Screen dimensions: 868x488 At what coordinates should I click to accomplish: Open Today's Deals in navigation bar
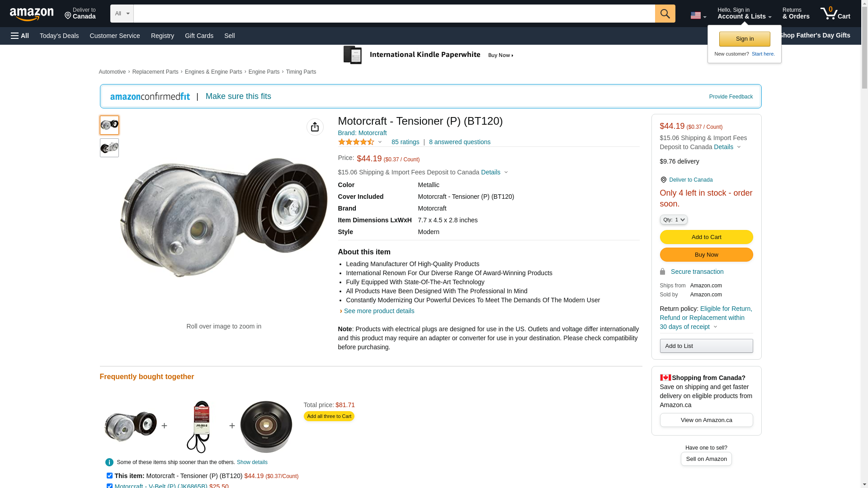pyautogui.click(x=59, y=36)
